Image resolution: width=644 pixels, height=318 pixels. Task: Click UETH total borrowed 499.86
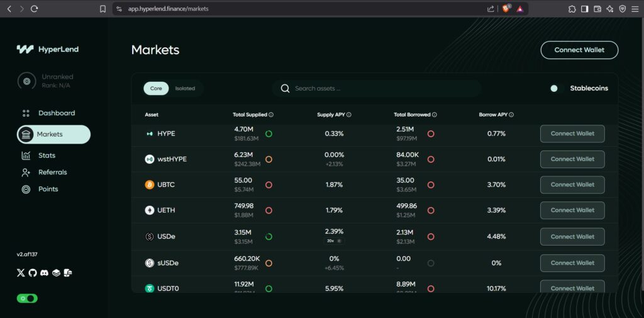point(407,206)
